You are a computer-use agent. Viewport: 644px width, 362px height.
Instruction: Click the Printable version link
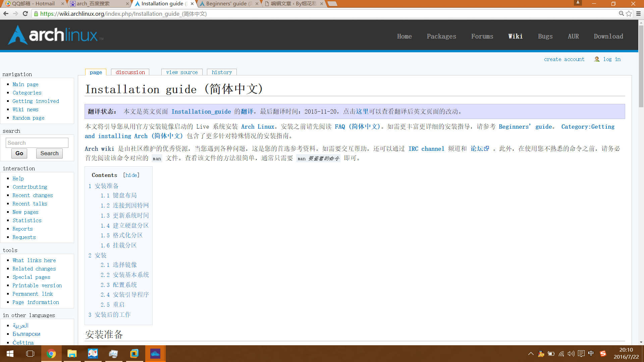tap(37, 286)
